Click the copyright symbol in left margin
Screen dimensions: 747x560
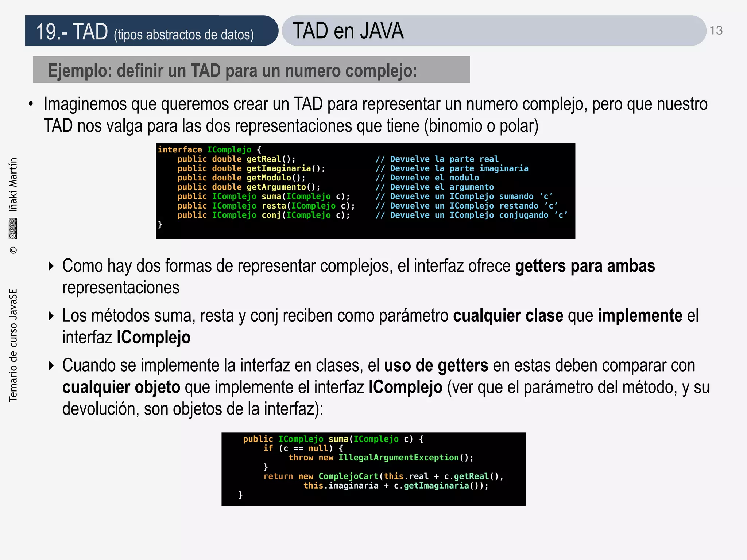(x=13, y=250)
